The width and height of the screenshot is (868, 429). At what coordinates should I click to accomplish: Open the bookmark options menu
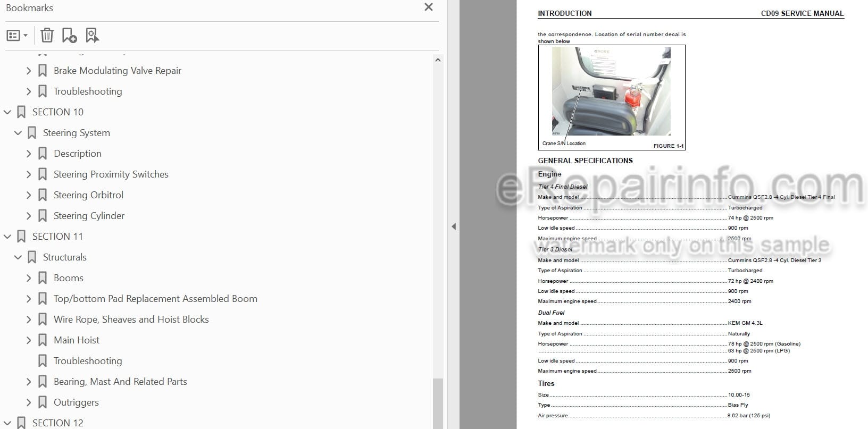16,36
